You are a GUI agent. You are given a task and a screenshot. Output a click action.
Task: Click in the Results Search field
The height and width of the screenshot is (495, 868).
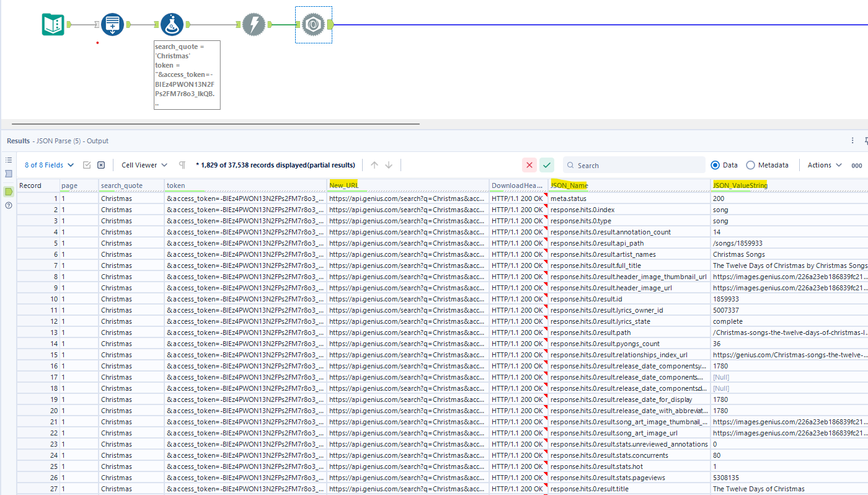point(634,165)
